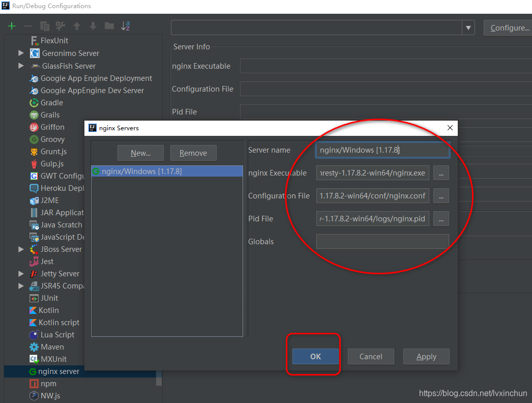Click the Configure... button
This screenshot has width=532, height=403.
click(509, 28)
